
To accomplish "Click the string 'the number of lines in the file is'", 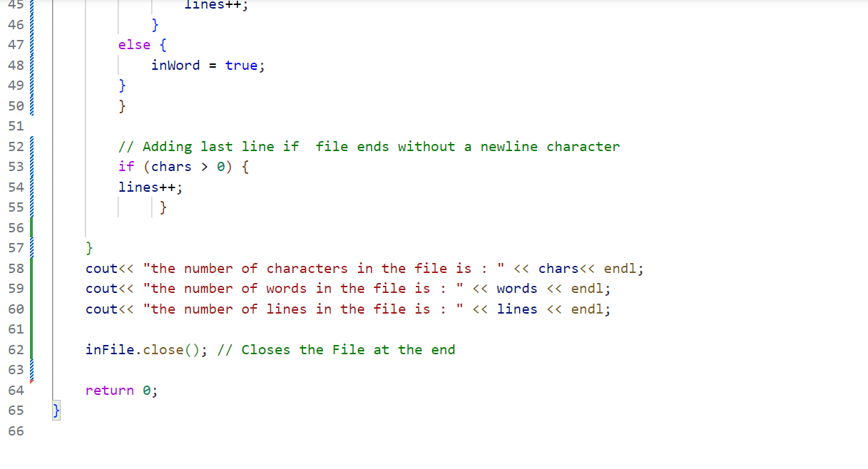I will pos(290,309).
